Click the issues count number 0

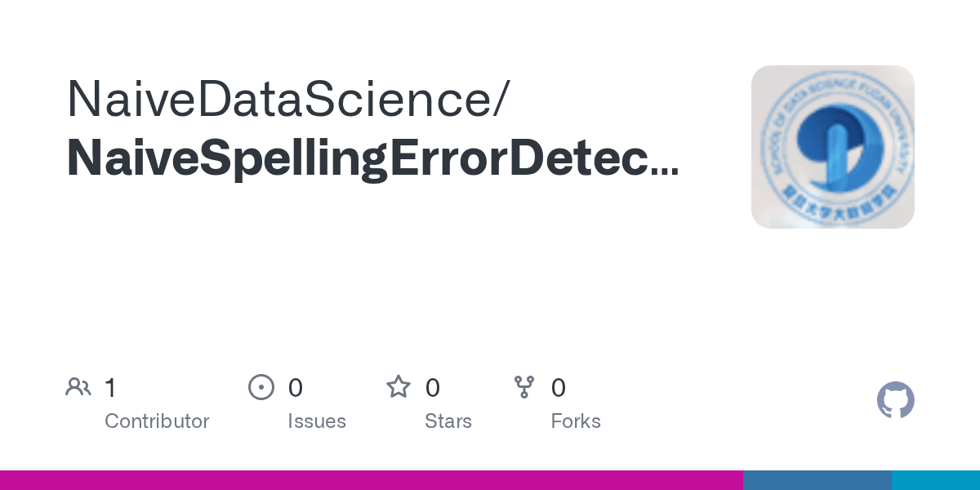coord(296,388)
